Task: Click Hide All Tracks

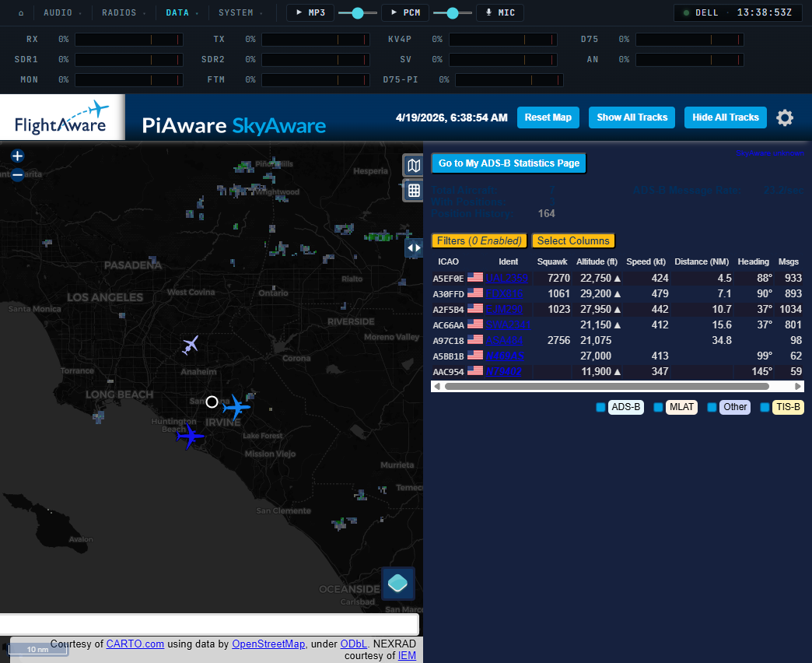Action: coord(725,118)
